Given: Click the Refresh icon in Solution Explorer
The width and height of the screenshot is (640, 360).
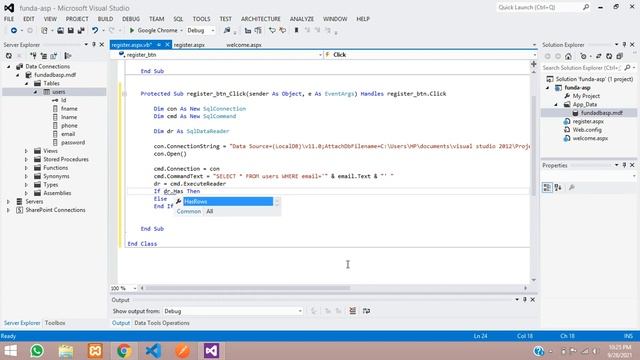Looking at the screenshot, I should coord(609,56).
